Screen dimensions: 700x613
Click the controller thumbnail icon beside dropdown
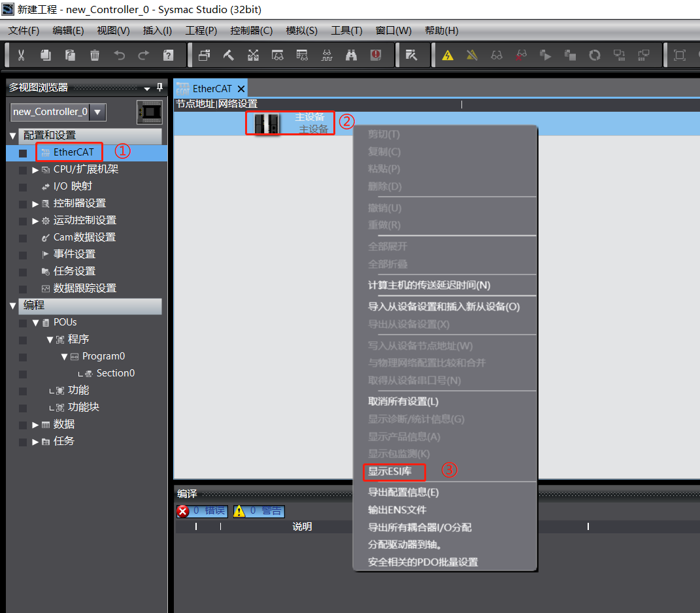[150, 112]
